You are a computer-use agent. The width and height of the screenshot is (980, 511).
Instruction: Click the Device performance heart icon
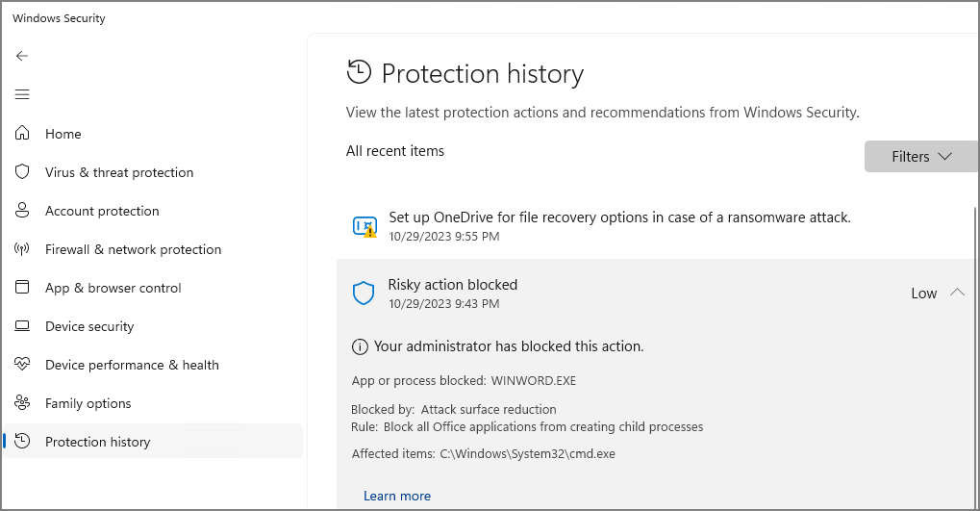(23, 365)
